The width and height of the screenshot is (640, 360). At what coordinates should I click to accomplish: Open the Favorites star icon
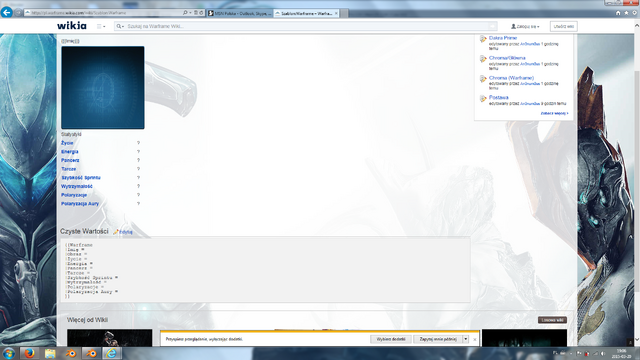coord(626,13)
